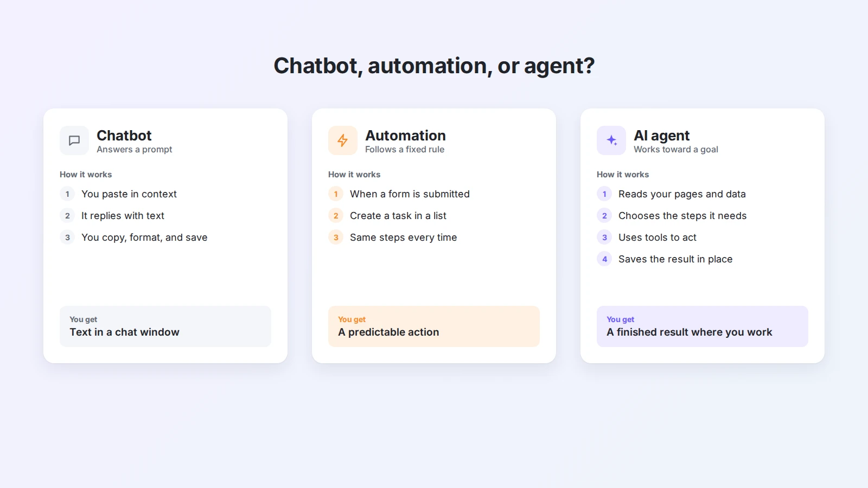Click the 'How it works' label in the AI agent card

click(x=623, y=175)
